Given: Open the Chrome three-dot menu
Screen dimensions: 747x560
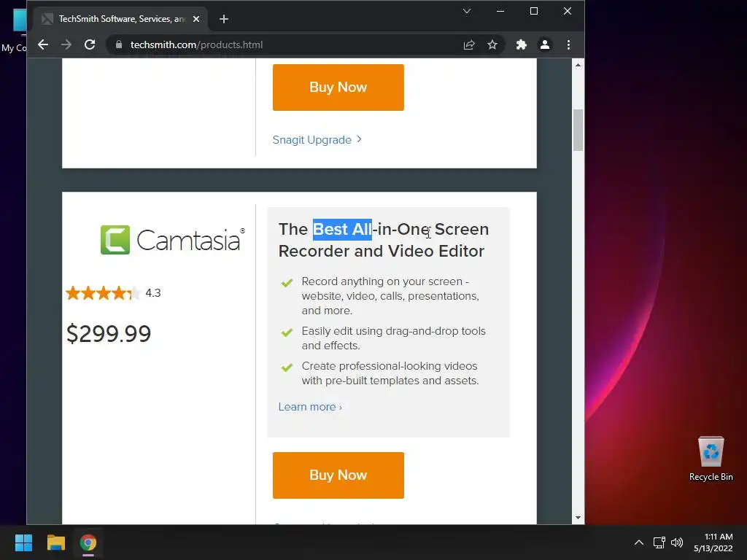Looking at the screenshot, I should coord(568,44).
